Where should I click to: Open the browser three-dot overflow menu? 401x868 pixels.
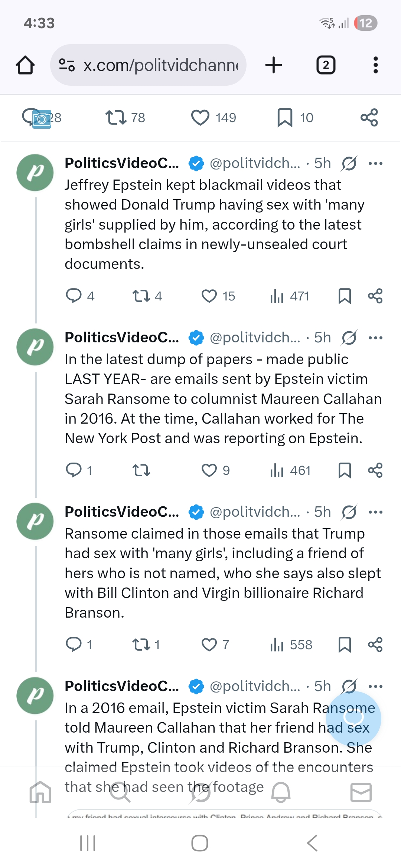375,65
